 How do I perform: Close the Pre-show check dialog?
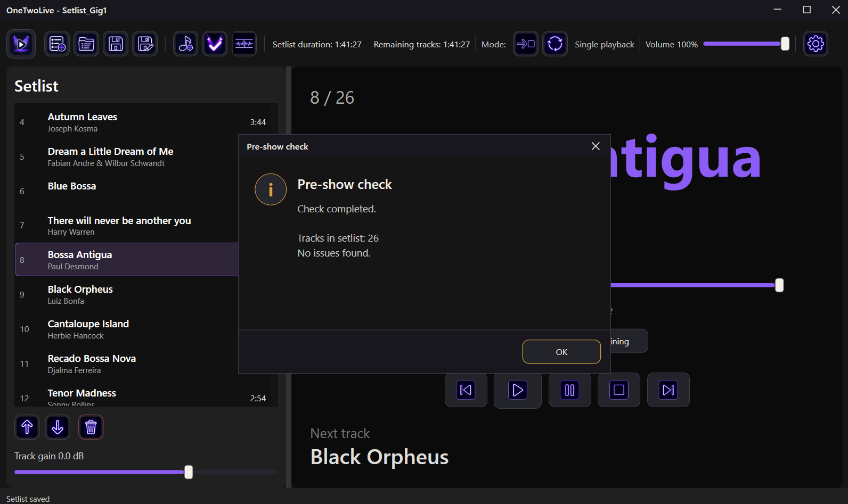click(x=596, y=146)
